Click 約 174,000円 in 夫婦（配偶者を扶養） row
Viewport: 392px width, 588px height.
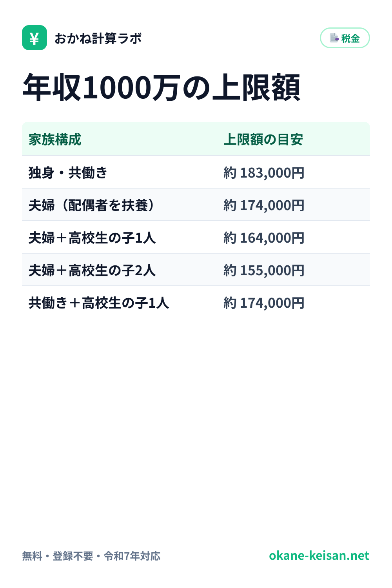click(x=264, y=205)
